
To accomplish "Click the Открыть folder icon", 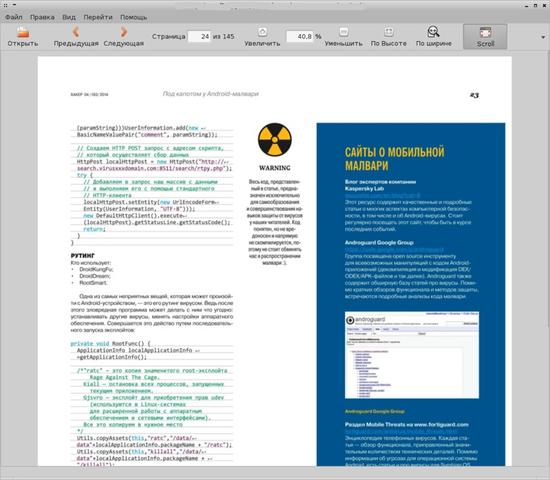I will tap(23, 32).
